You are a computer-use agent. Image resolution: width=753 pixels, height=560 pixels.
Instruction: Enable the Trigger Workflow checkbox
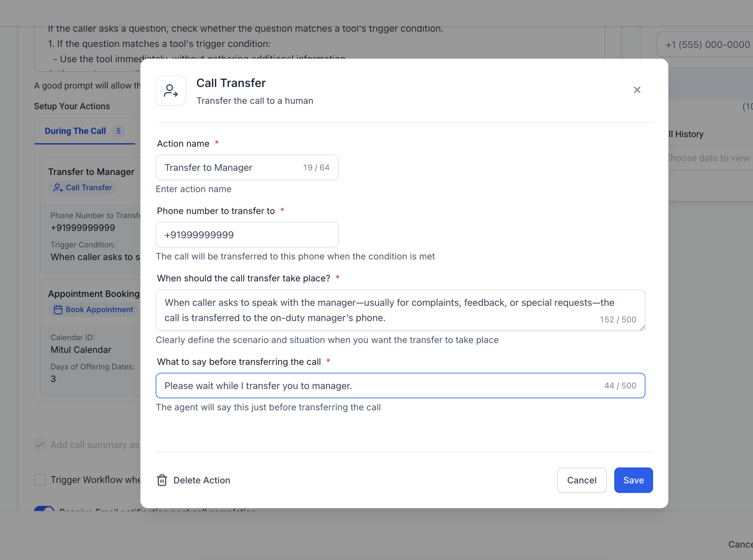click(40, 480)
